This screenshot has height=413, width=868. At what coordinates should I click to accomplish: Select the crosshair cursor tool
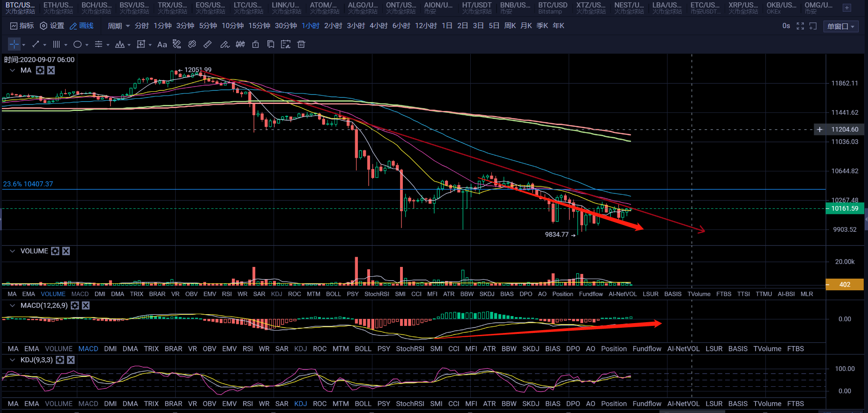(15, 44)
